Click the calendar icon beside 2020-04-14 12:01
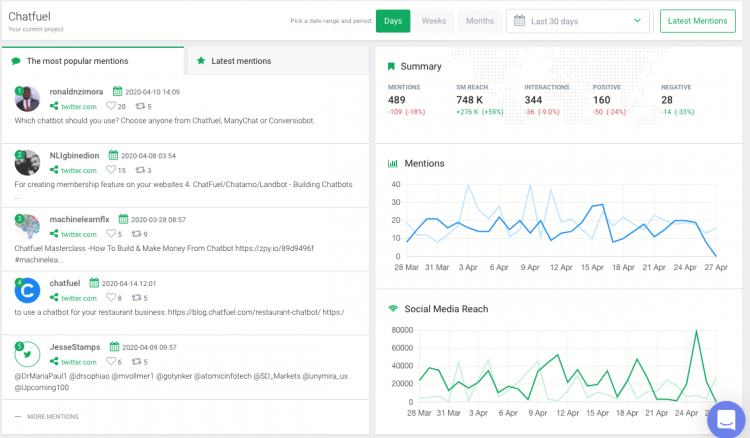This screenshot has width=750, height=438. [94, 283]
